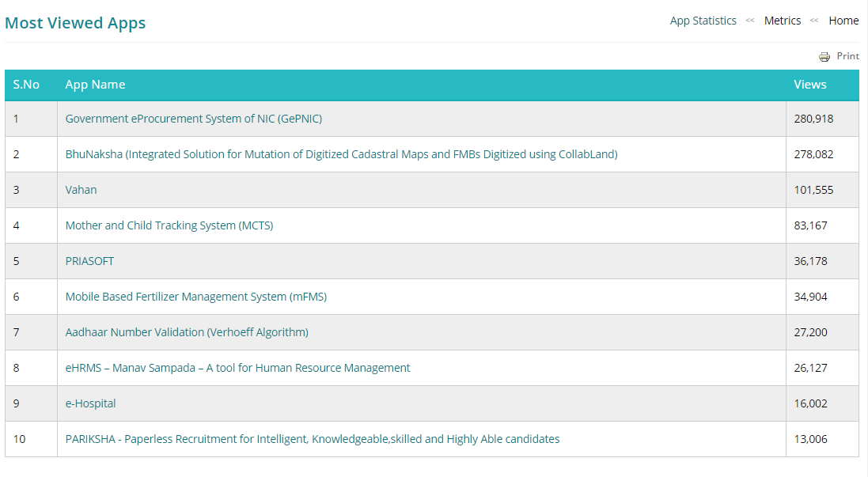Open the e-Hospital app link
Image resolution: width=868 pixels, height=477 pixels.
coord(89,403)
